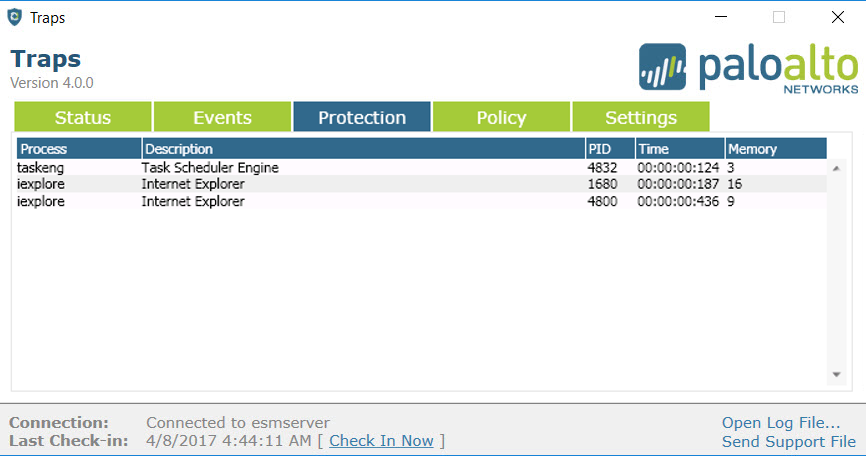Go to the Policy tab

[x=501, y=117]
